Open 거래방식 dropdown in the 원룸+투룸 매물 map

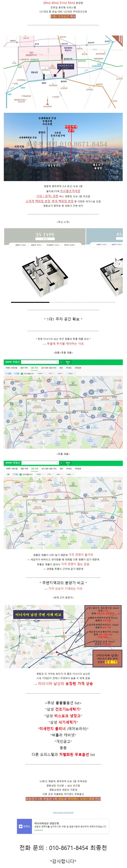coord(41,373)
